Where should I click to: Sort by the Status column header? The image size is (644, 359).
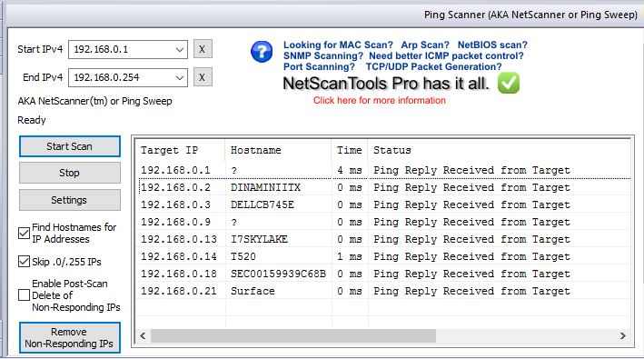499,150
